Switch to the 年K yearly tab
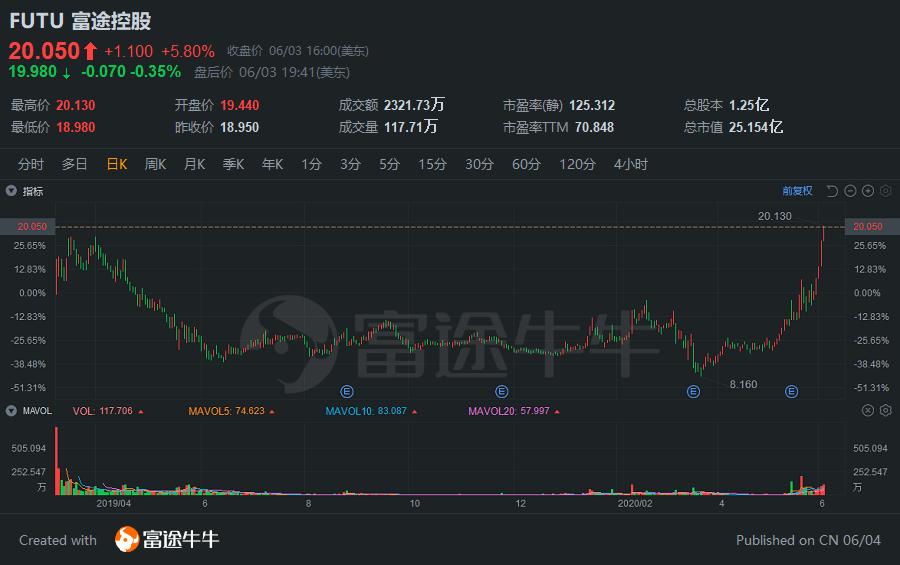 pos(272,164)
